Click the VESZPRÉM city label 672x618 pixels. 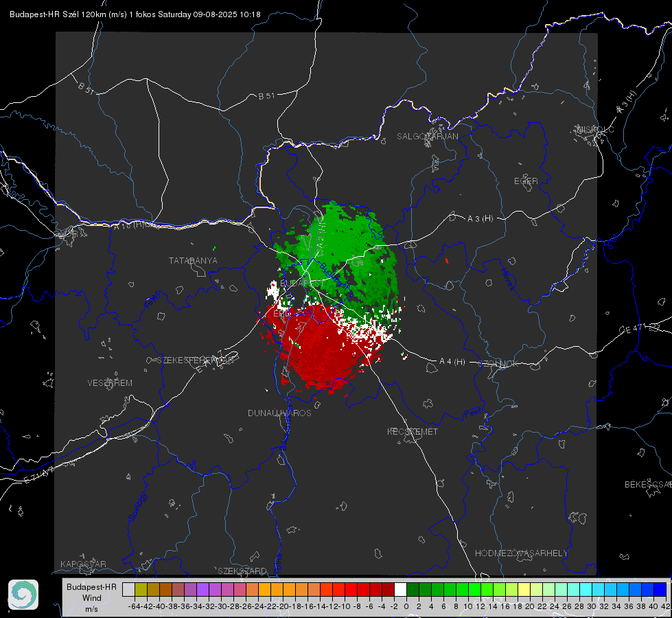click(110, 382)
